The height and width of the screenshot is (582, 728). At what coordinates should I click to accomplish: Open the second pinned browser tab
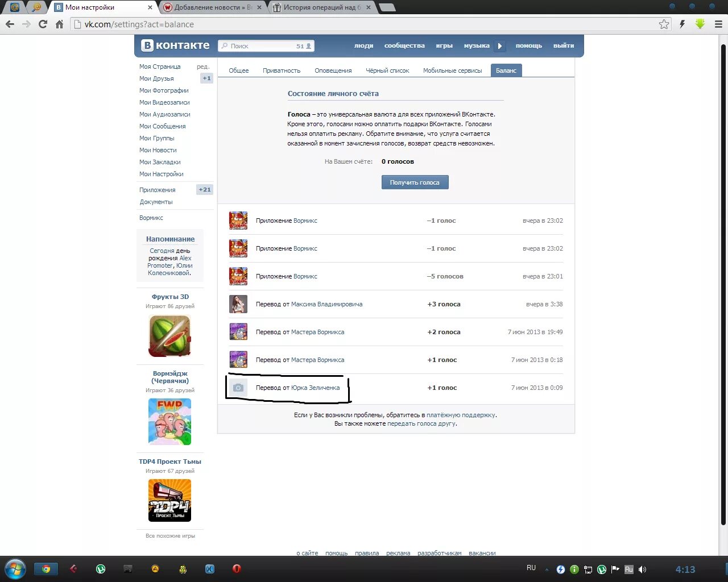[x=36, y=7]
